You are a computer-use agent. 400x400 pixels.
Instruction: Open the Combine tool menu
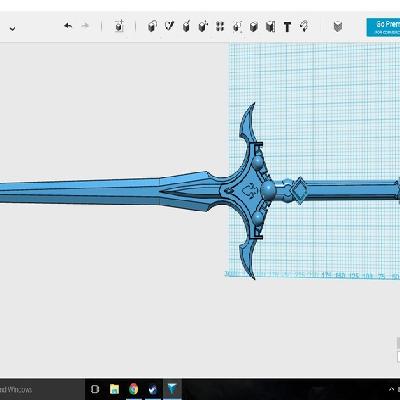click(x=254, y=27)
